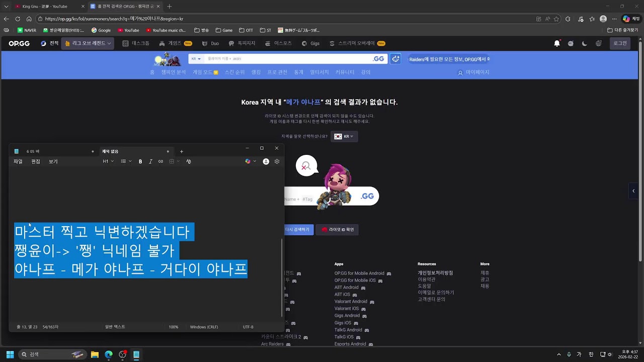Click the account icon in Notepad

pos(266,161)
